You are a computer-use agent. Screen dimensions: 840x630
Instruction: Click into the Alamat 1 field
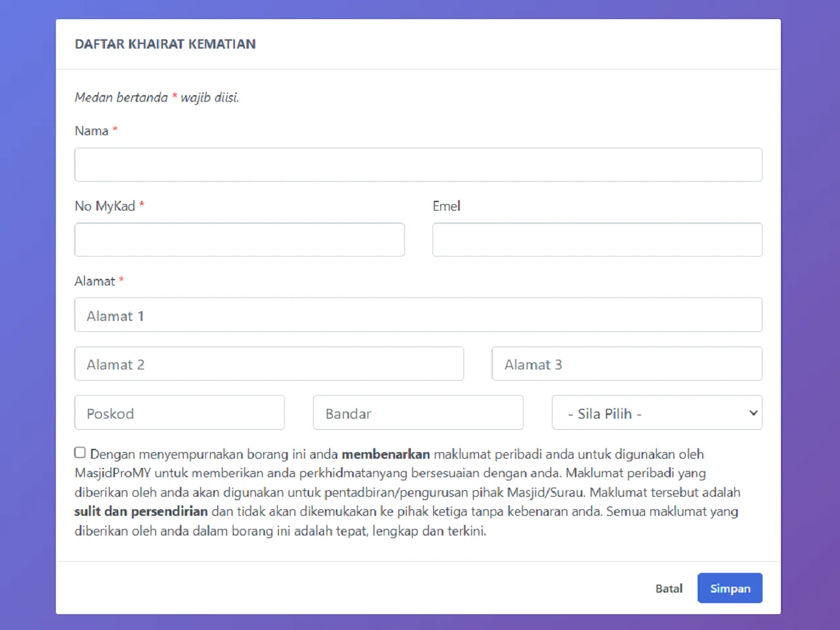tap(418, 315)
